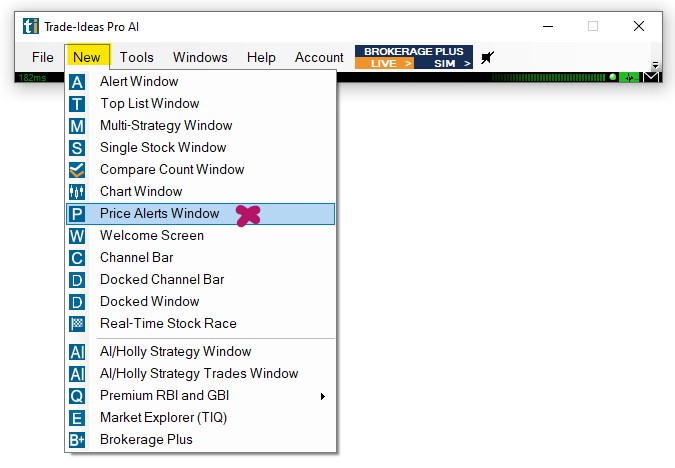This screenshot has height=468, width=675.
Task: Click the Compare Count Window checkmark icon
Action: [x=77, y=170]
